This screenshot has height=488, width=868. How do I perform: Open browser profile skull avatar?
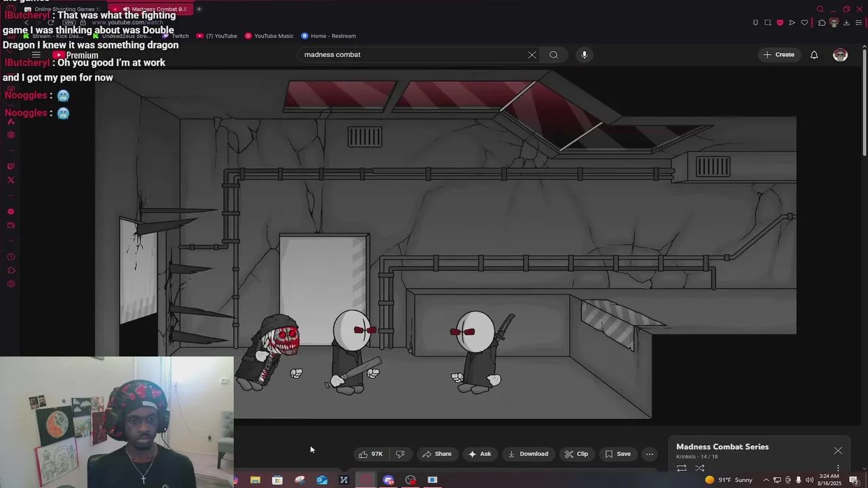click(834, 22)
